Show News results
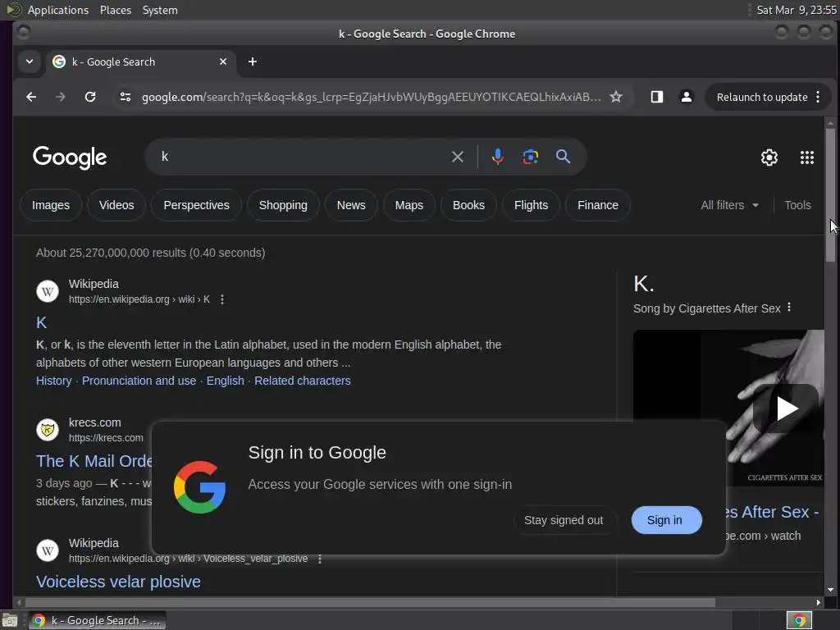840x630 pixels. [x=351, y=205]
